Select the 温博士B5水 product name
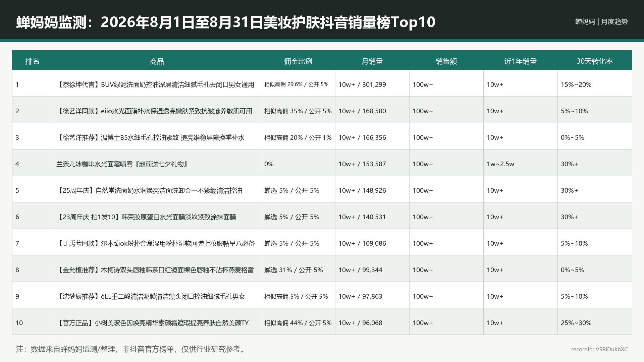The width and height of the screenshot is (644, 362). point(151,137)
